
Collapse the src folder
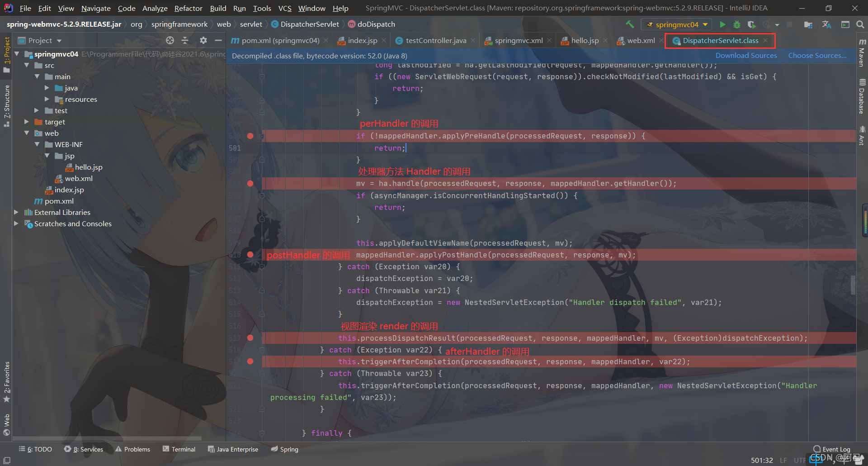pos(27,65)
